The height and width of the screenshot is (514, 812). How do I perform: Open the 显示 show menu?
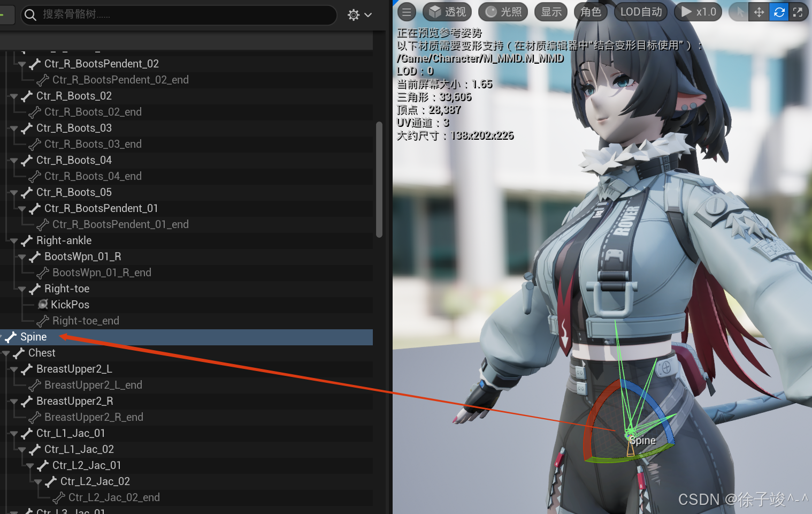551,12
